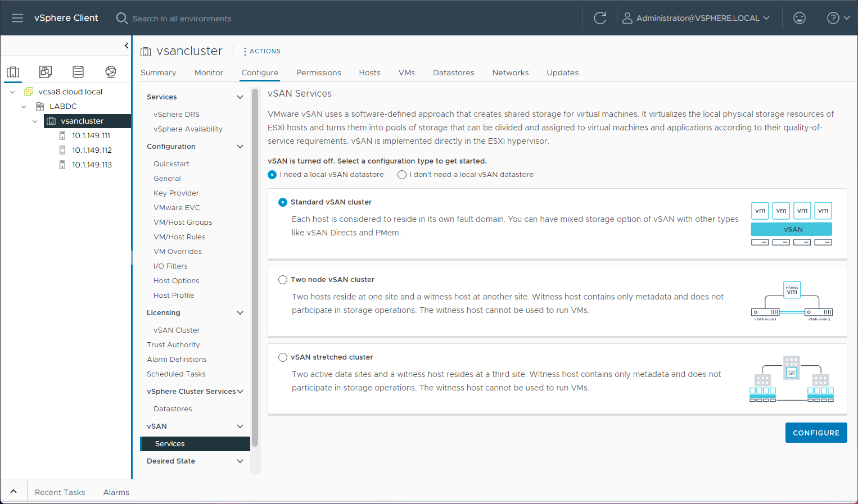Open the ACTIONS menu for vsancluster
Viewport: 858px width, 504px height.
(261, 51)
